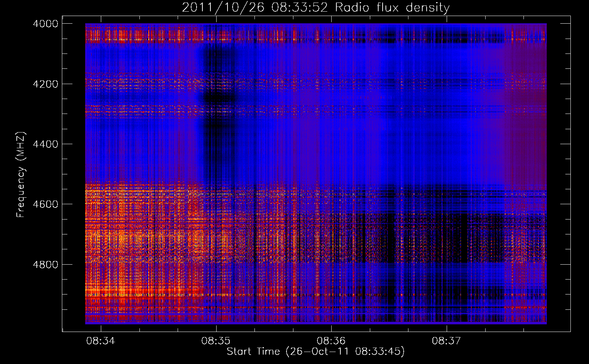Select the '4400' frequency axis label
The height and width of the screenshot is (364, 589).
pyautogui.click(x=46, y=144)
